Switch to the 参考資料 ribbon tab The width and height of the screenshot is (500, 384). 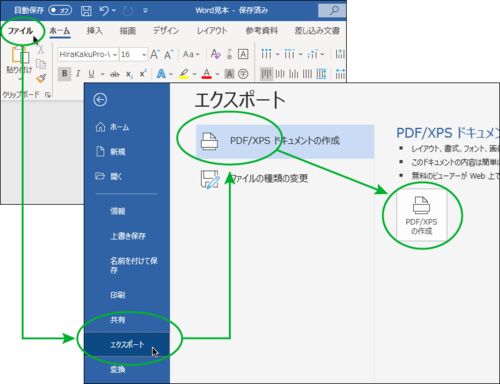[262, 31]
